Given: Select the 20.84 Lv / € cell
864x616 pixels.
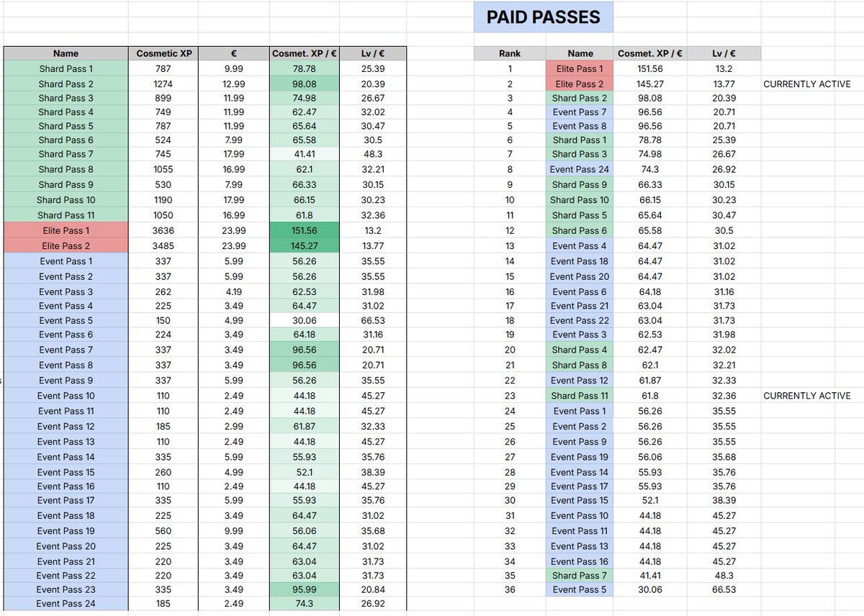Looking at the screenshot, I should tap(373, 589).
